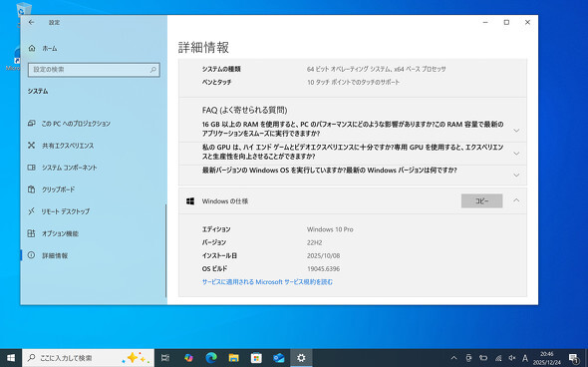
Task: Open この PC へのプロジェクション settings
Action: (x=70, y=124)
